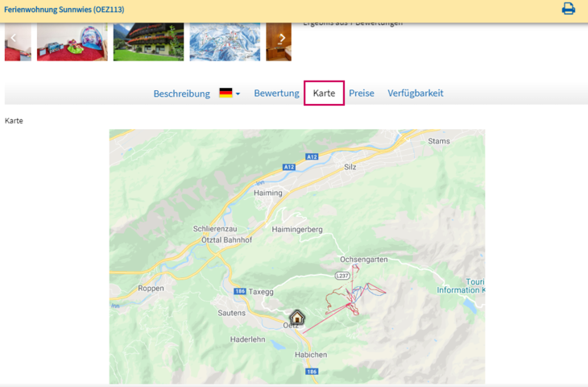This screenshot has width=588, height=387.
Task: Open the German flag language dropdown
Action: click(x=230, y=94)
